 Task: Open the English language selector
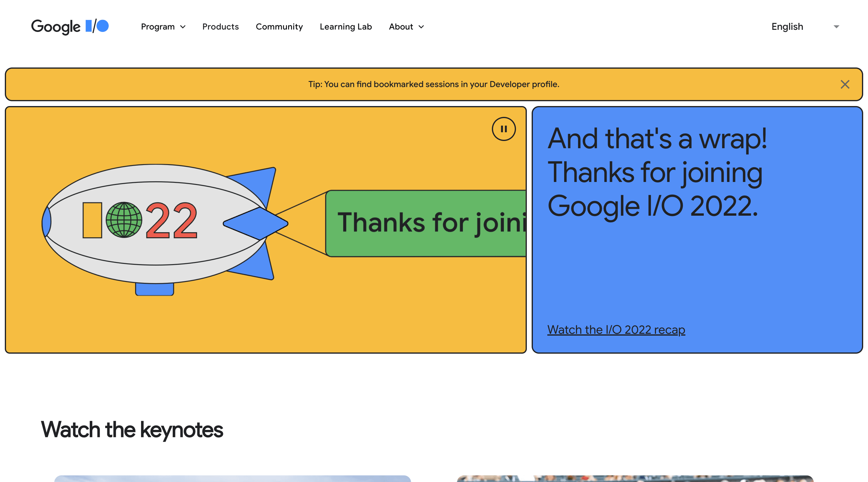coord(787,27)
